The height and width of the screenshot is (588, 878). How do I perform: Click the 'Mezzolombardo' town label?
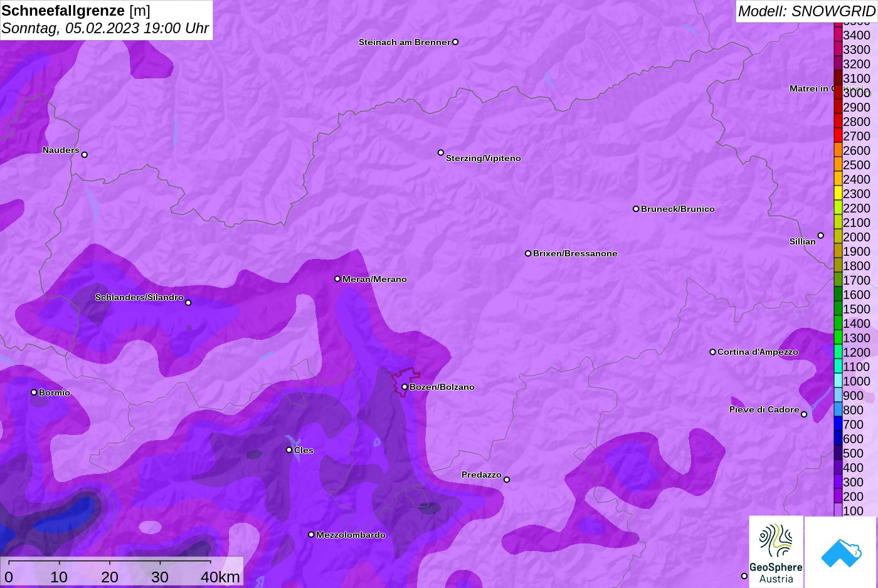click(351, 535)
